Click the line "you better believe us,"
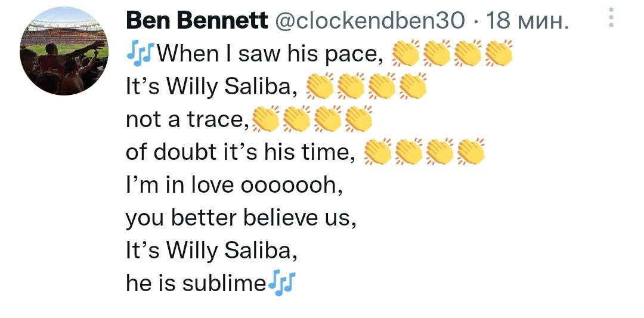This screenshot has width=644, height=318. [241, 219]
